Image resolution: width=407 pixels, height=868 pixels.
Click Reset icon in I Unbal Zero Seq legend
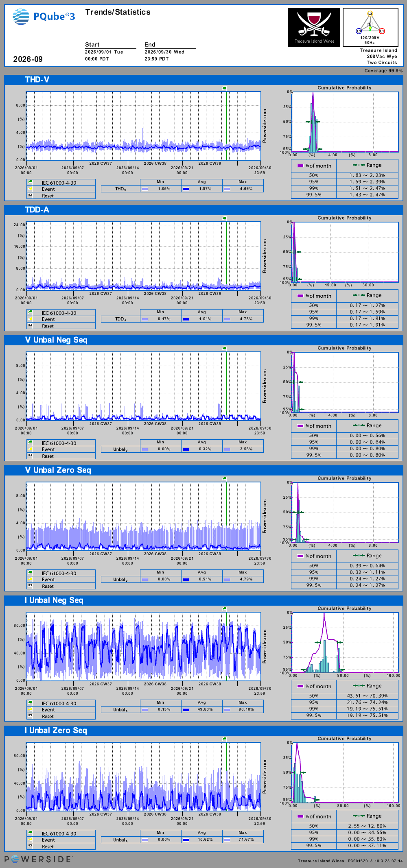pos(30,846)
